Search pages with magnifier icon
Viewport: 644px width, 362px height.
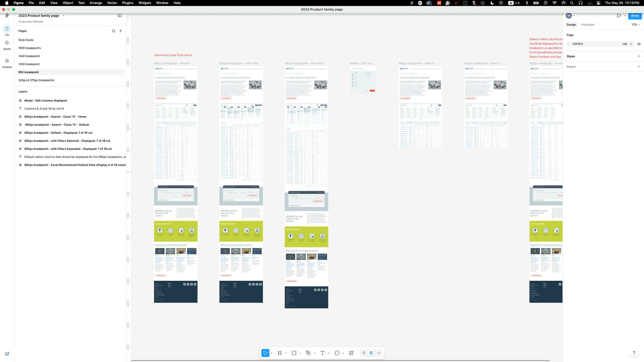[x=114, y=31]
